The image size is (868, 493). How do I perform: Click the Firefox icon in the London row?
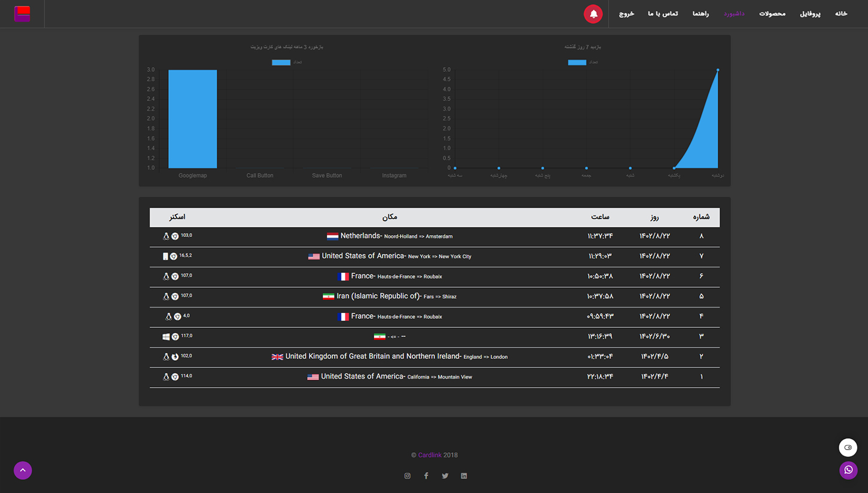175,357
